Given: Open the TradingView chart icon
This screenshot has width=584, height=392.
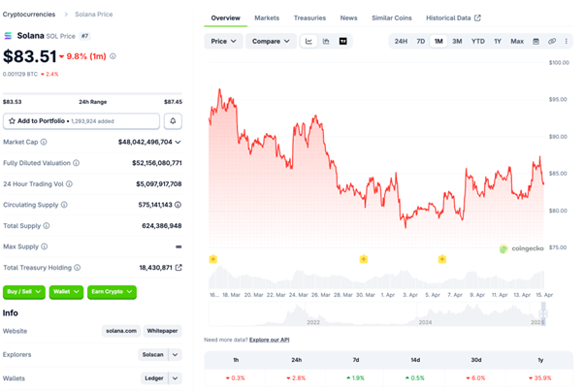Looking at the screenshot, I should point(342,42).
